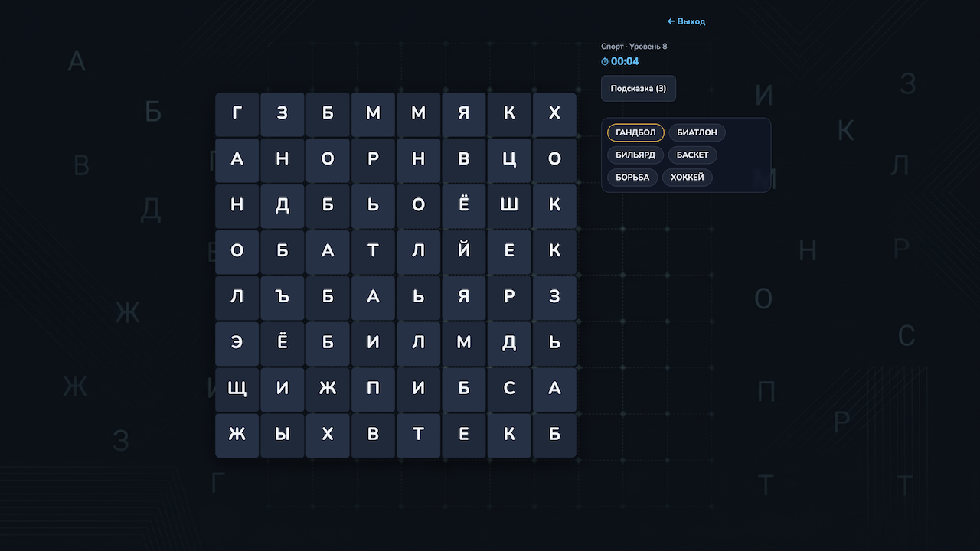Click the letter Ё tile in the third row

click(x=464, y=205)
